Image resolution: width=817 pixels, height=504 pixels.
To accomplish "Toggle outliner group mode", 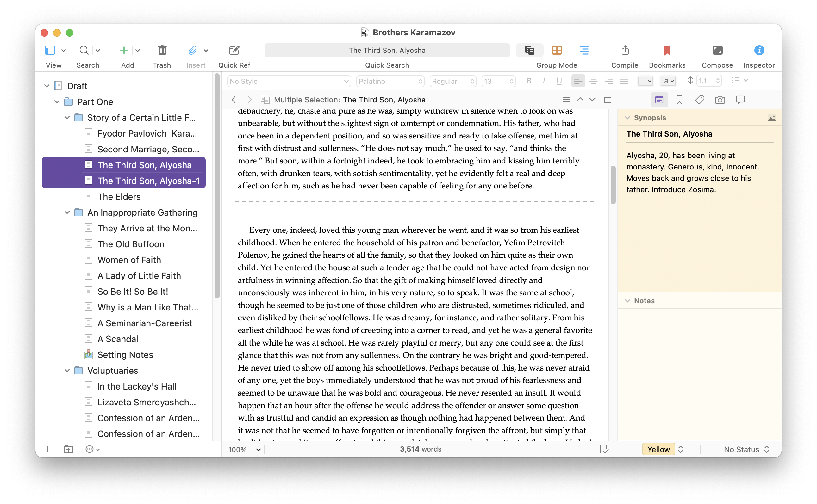I will click(584, 51).
